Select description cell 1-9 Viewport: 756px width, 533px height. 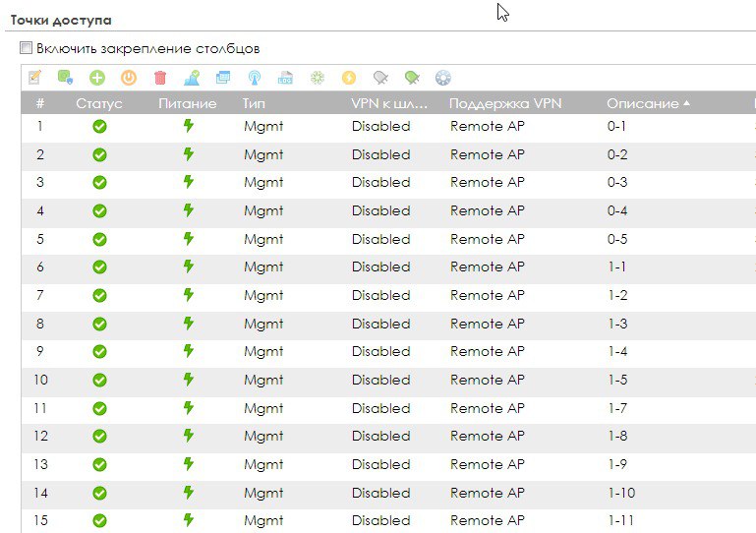click(x=617, y=464)
